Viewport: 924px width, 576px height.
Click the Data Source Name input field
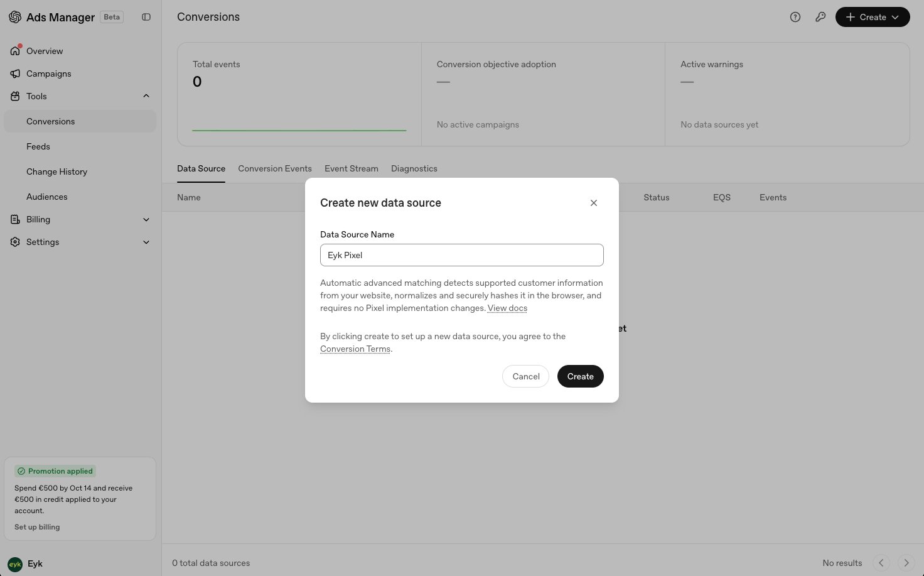pos(462,255)
